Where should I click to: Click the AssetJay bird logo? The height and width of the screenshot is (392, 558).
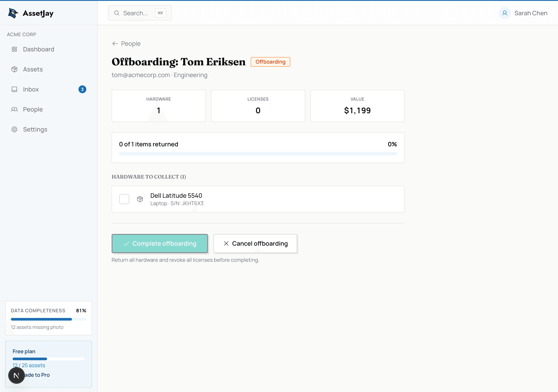point(13,13)
